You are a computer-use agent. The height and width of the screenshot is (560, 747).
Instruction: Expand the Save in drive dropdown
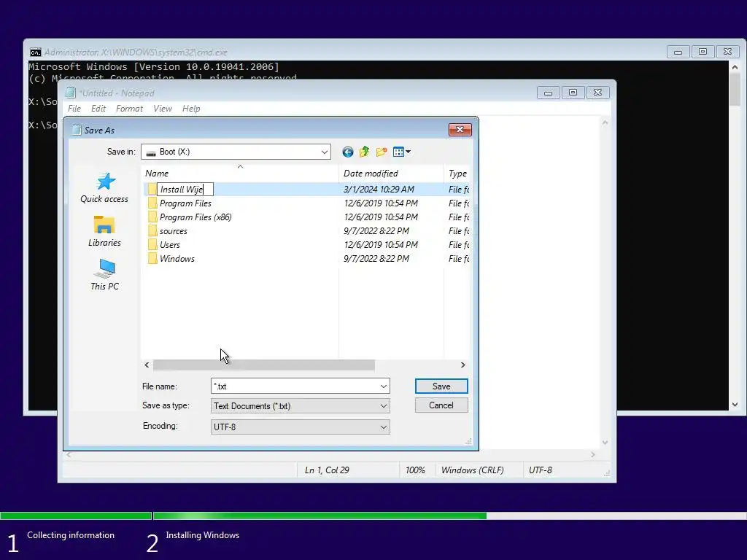pos(325,152)
